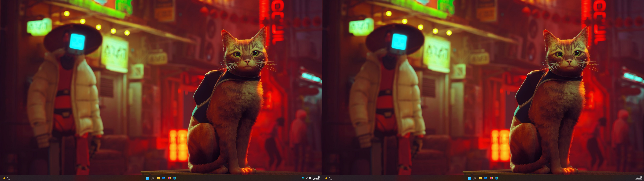Open the volume speaker tray icon

click(310, 178)
